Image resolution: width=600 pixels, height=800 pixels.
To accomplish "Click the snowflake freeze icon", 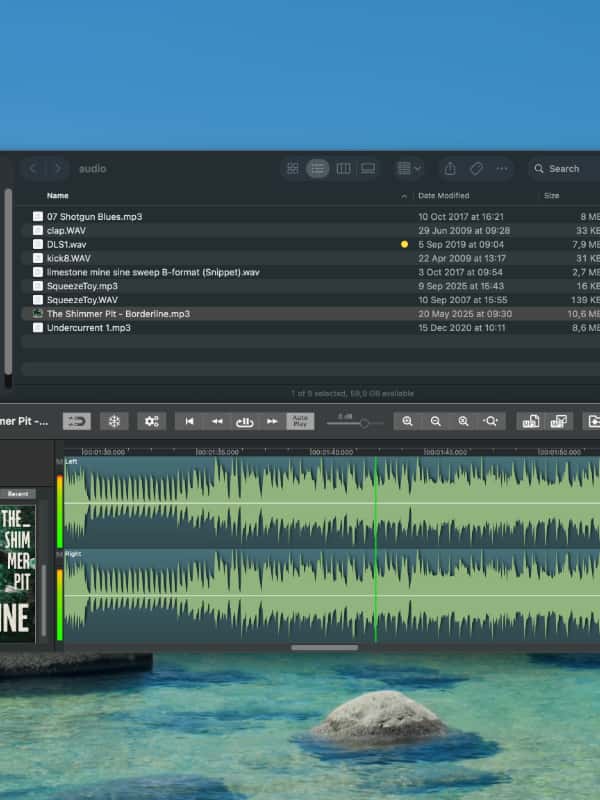I will [x=114, y=422].
